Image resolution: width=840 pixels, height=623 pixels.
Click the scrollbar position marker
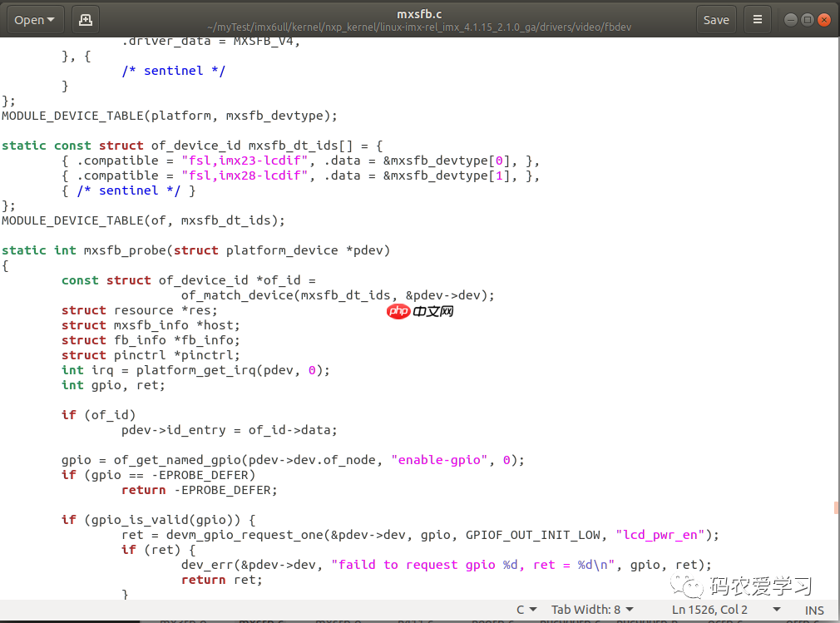pos(836,507)
